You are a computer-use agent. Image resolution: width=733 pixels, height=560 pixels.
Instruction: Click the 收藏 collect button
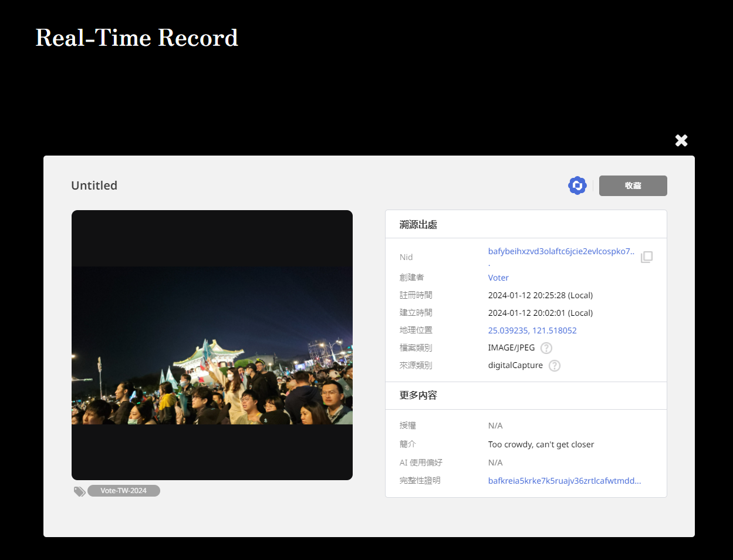[x=633, y=185]
